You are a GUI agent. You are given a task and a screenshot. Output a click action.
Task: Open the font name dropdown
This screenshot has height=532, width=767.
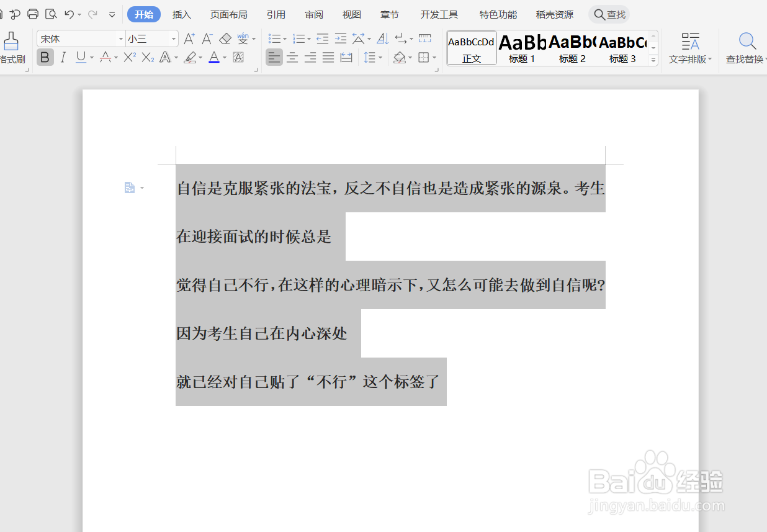point(121,38)
